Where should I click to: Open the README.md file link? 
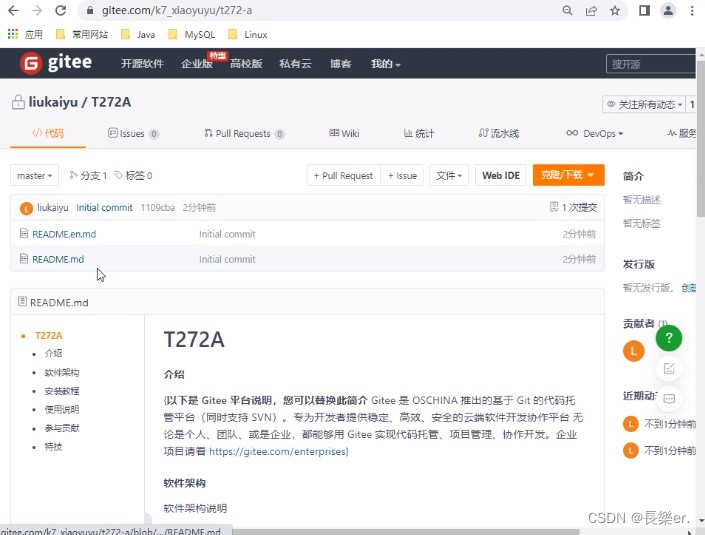click(x=58, y=259)
